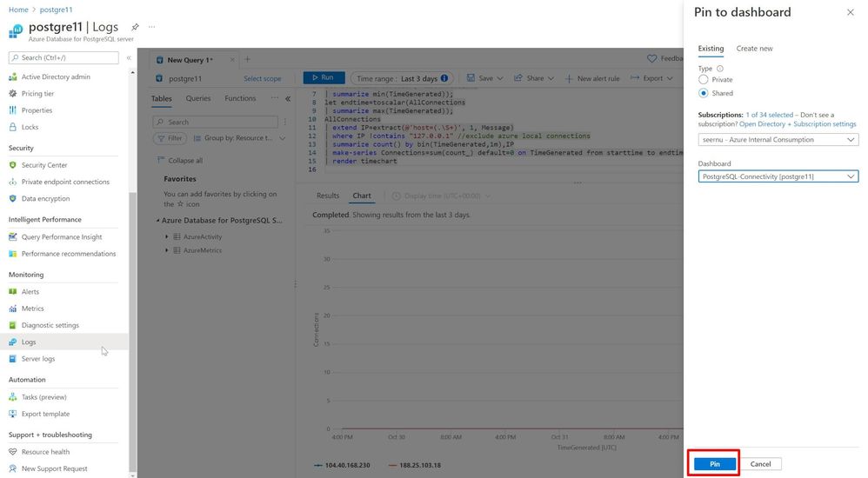
Task: Click the Pin button
Action: point(715,463)
